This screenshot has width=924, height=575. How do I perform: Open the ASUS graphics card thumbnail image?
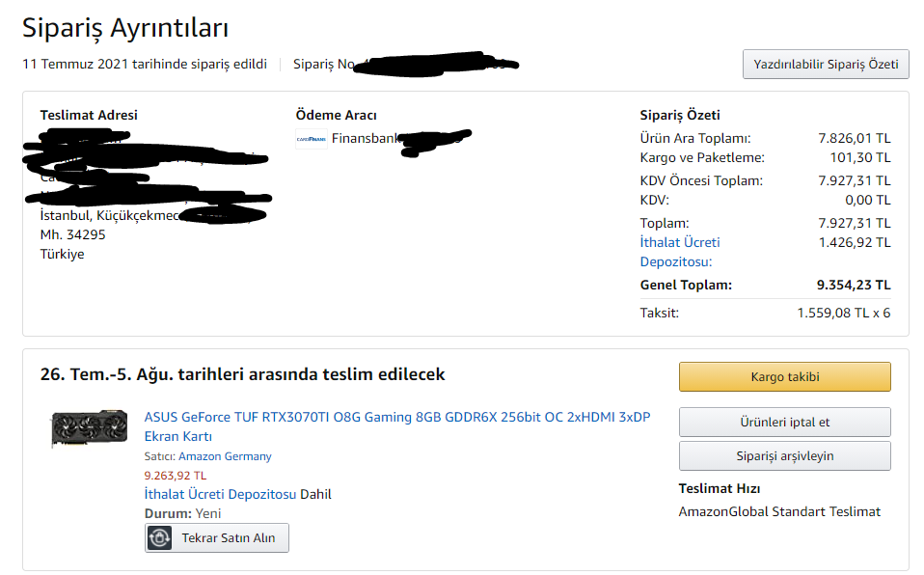89,429
